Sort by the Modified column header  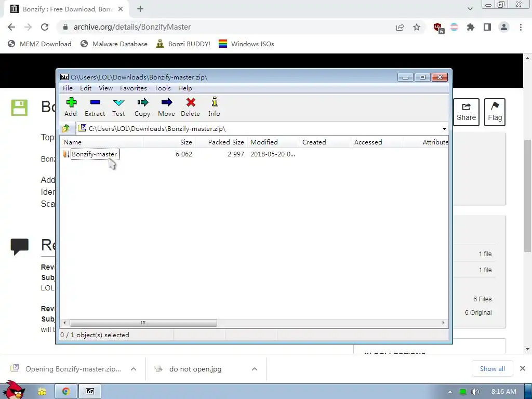point(273,142)
